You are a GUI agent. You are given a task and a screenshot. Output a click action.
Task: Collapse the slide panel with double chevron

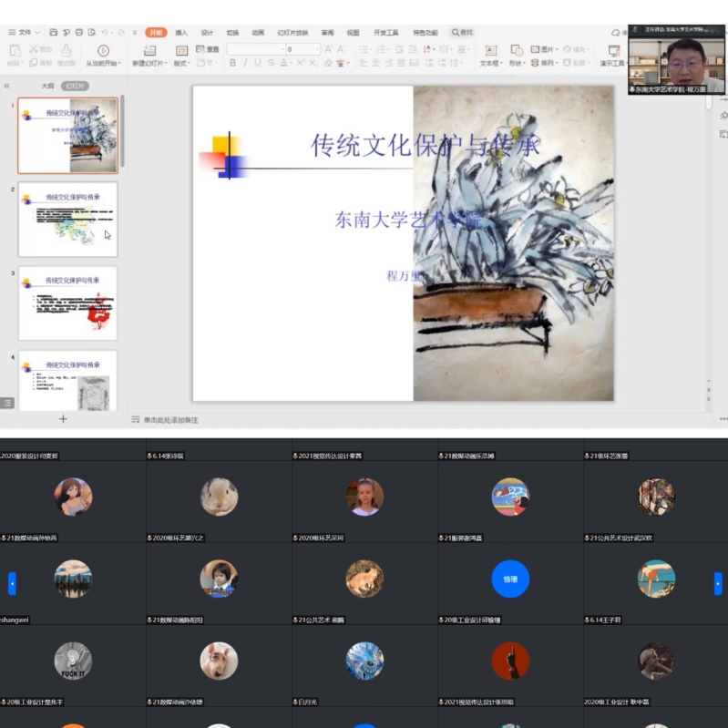[7, 86]
